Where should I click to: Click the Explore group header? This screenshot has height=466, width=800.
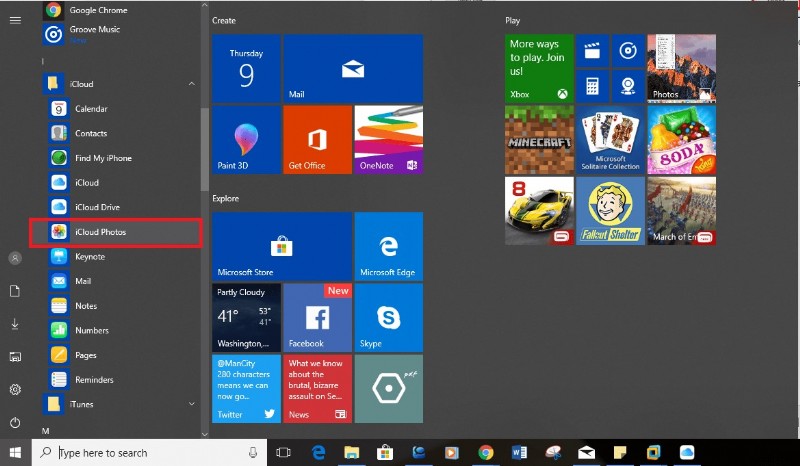226,199
